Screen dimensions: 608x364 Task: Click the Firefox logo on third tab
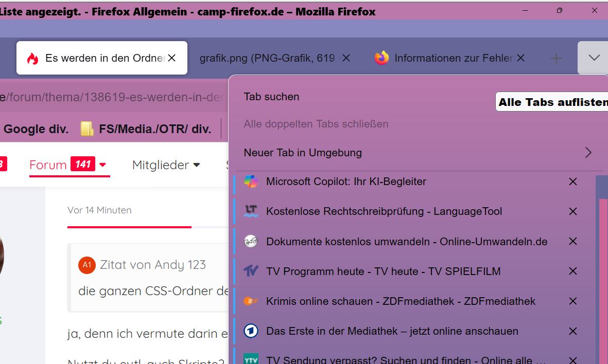point(381,58)
